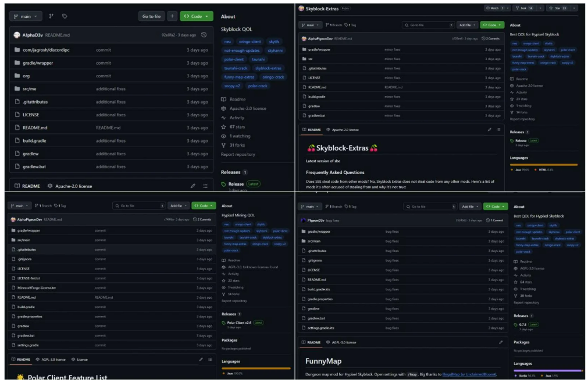Screen dimensions: 588x383
Task: Open com/jagrosh/discordipc folder in Skyblock QOL repo
Action: pos(46,50)
